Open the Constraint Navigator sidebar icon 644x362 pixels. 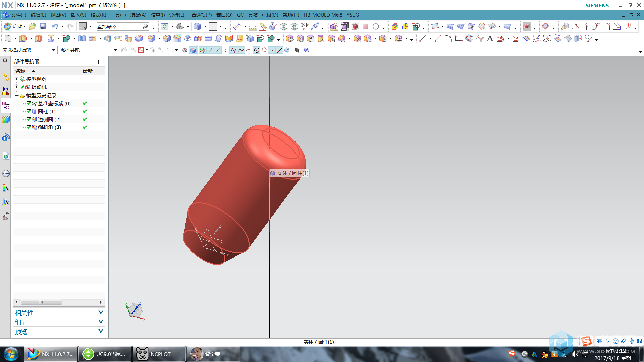point(6,91)
